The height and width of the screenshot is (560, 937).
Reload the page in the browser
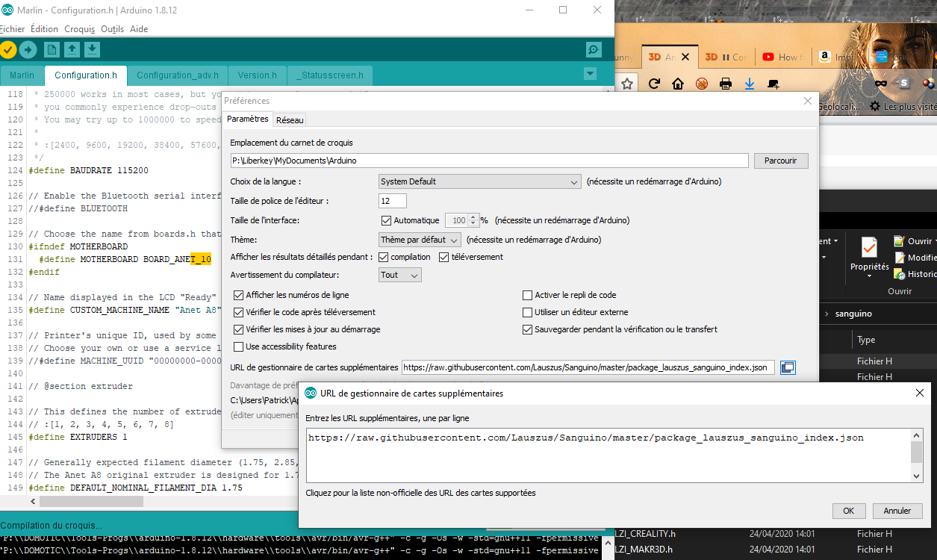pos(655,84)
